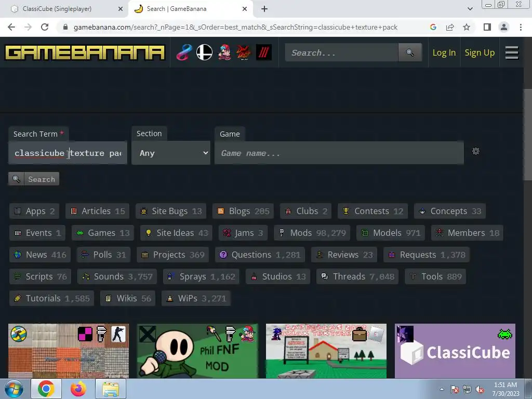Image resolution: width=532 pixels, height=399 pixels.
Task: Open the tab search chevron in Chrome
Action: pos(470,9)
